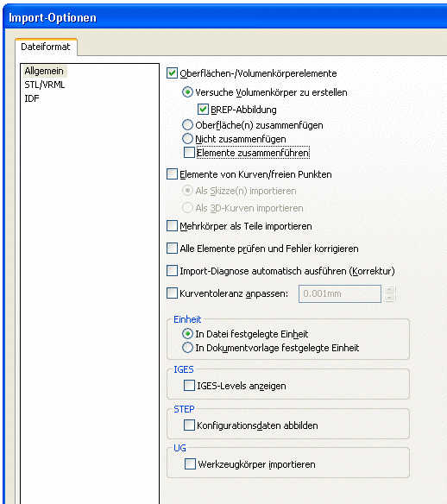Toggle the BREP-Abbildung checkbox
Viewport: 447px width, 504px height.
pyautogui.click(x=203, y=110)
